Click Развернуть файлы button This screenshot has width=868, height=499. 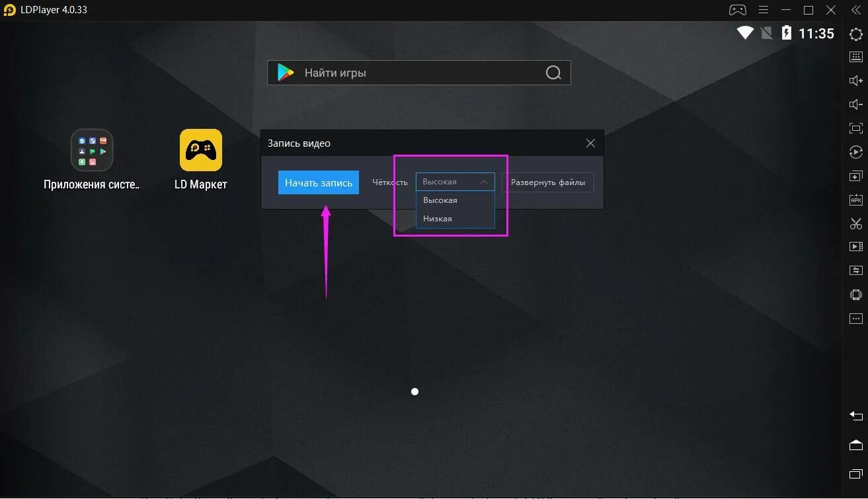tap(548, 182)
